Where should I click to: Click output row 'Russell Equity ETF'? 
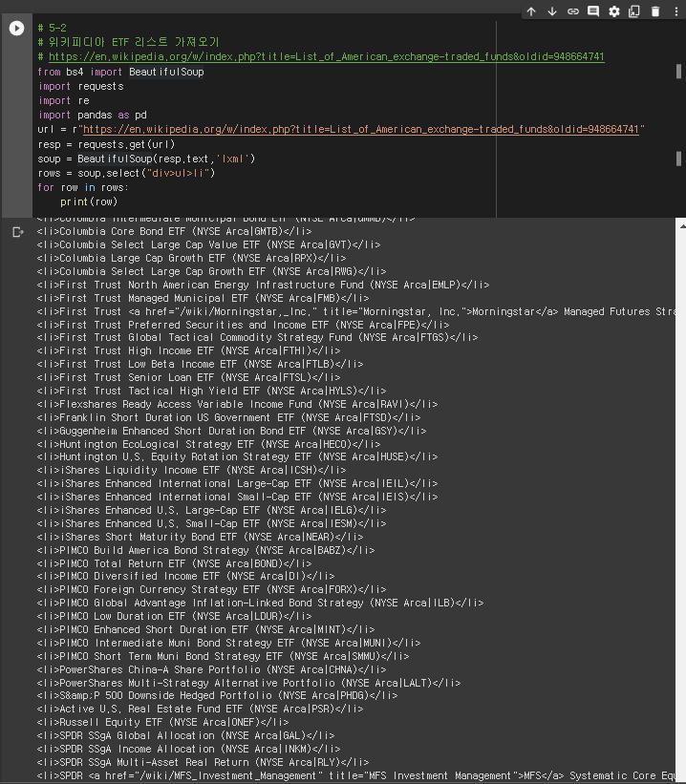coord(162,723)
